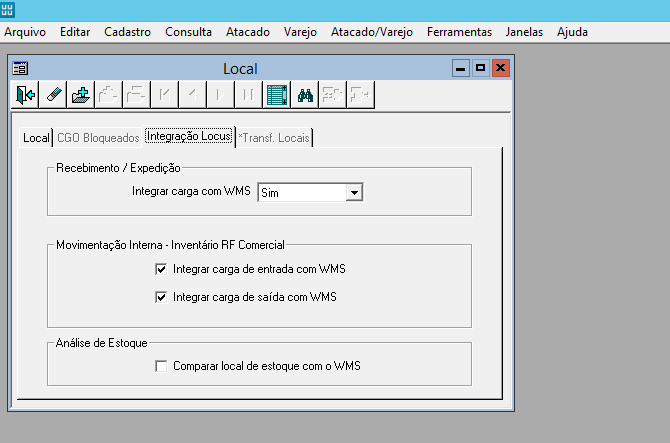The image size is (670, 443).
Task: Minimize the Local window
Action: coord(460,69)
